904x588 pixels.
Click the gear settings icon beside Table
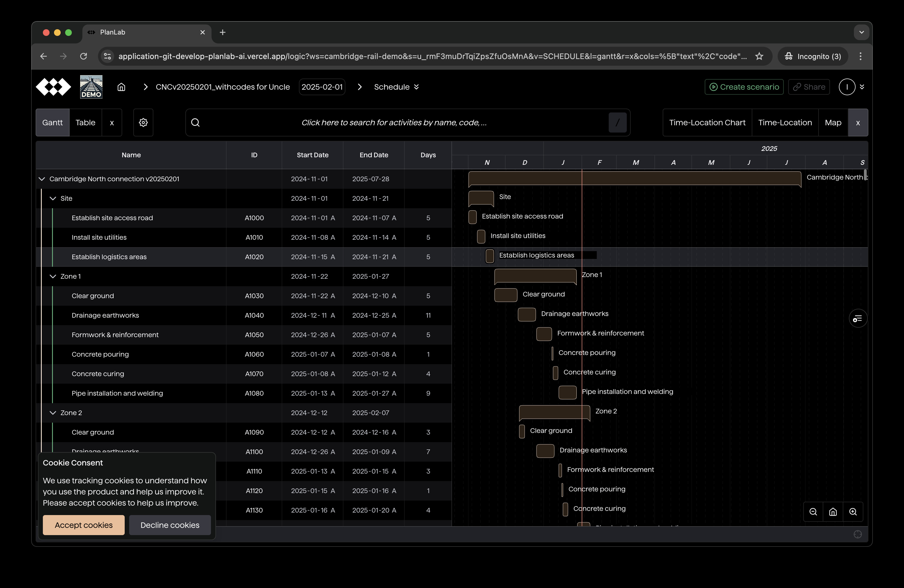(x=143, y=122)
